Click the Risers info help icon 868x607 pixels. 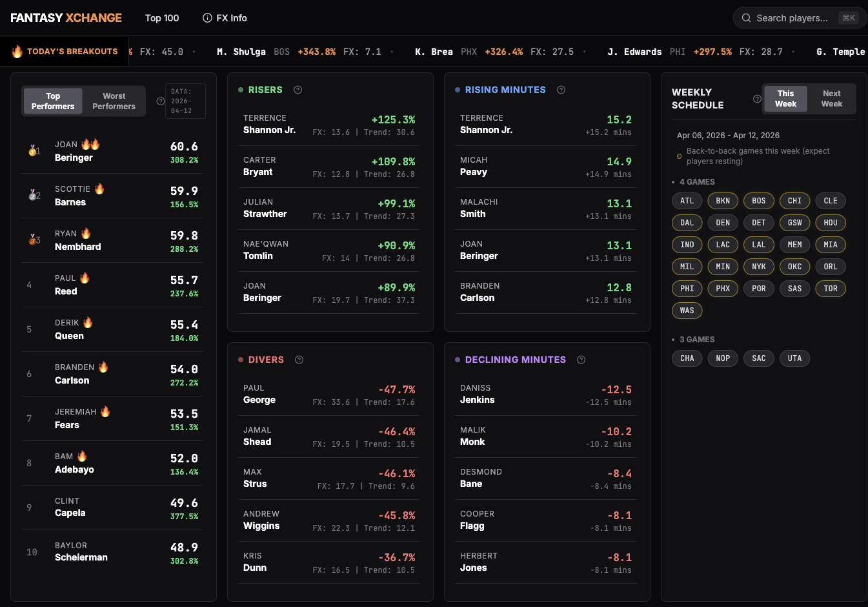coord(298,90)
